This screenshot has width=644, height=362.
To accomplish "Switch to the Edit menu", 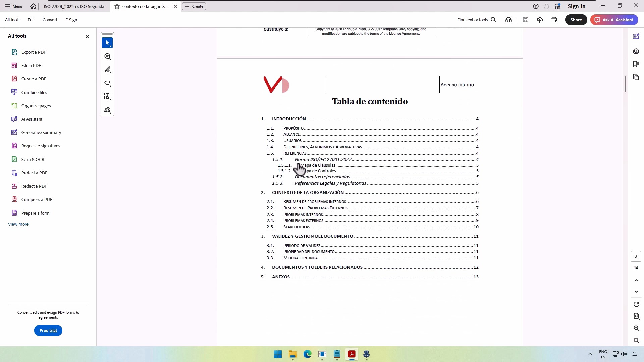I will pyautogui.click(x=31, y=20).
